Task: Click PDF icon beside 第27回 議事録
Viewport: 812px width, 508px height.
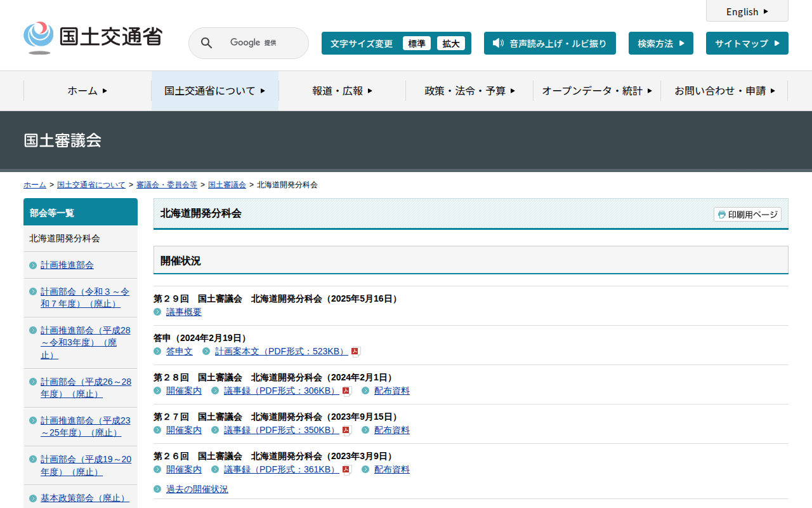Action: coord(347,431)
